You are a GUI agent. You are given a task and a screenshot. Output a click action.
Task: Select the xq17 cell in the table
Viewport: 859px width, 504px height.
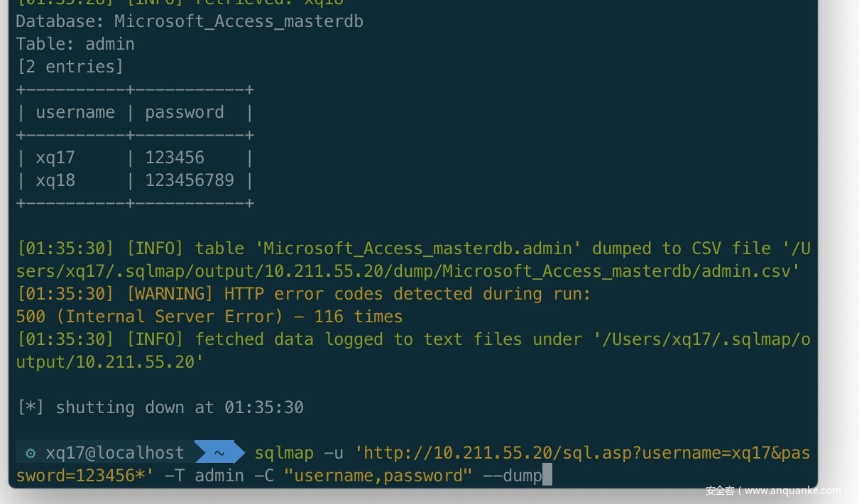pyautogui.click(x=55, y=158)
